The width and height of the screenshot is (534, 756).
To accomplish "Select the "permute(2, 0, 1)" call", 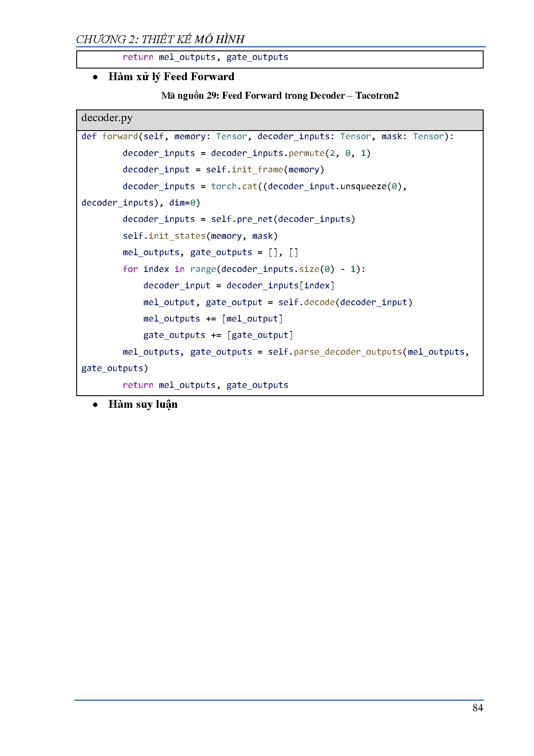I will (x=329, y=153).
